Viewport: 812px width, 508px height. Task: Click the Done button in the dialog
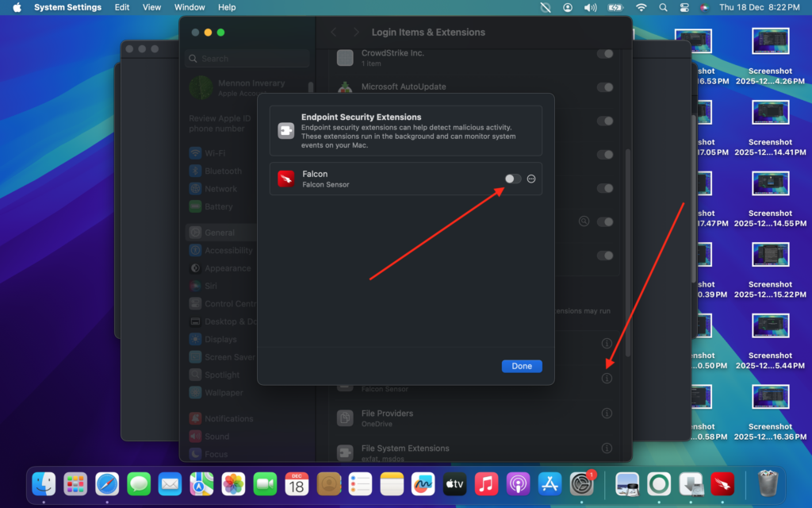(522, 366)
